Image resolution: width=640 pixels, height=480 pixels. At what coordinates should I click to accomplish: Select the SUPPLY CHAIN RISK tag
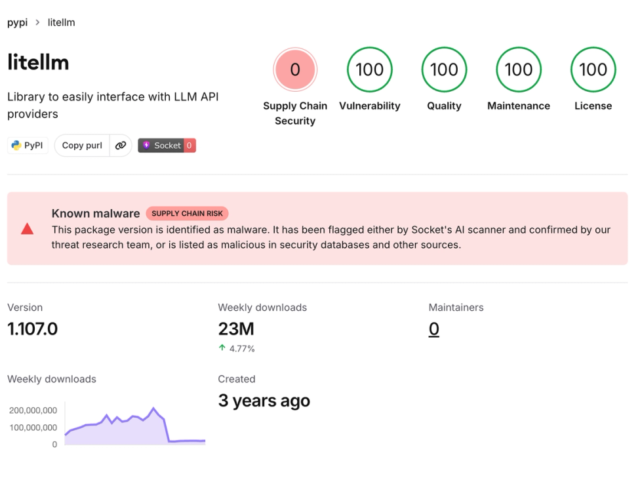187,213
